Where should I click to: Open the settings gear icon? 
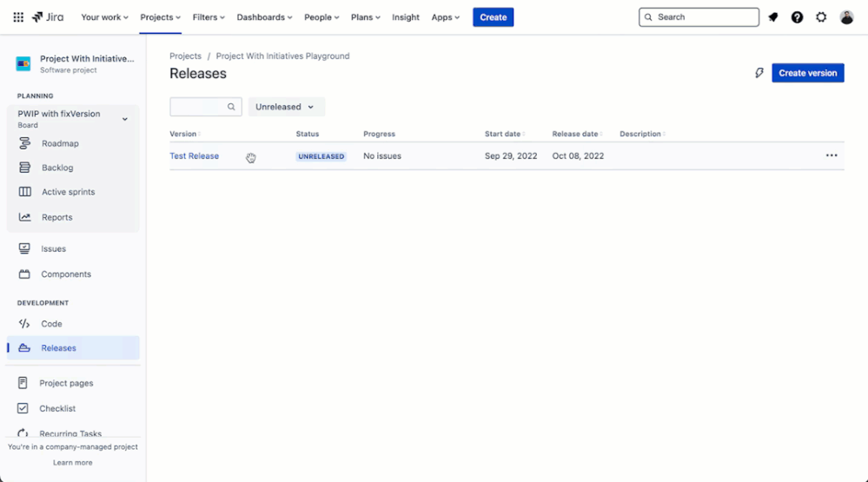(x=821, y=17)
